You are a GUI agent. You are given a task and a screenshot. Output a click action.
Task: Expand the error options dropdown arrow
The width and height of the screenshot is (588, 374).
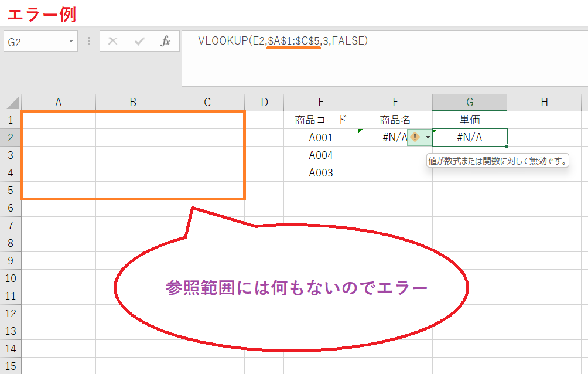coord(428,137)
